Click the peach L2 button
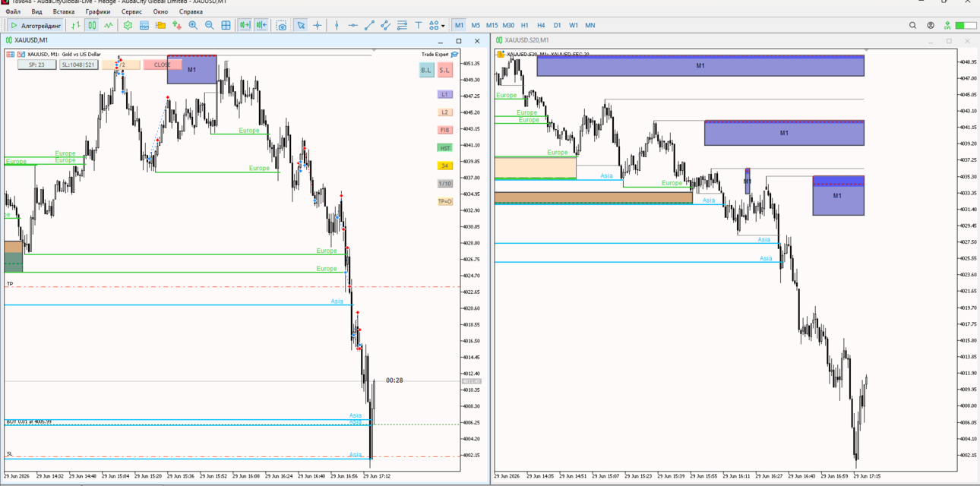Viewport: 980px width, 486px height. coord(445,112)
